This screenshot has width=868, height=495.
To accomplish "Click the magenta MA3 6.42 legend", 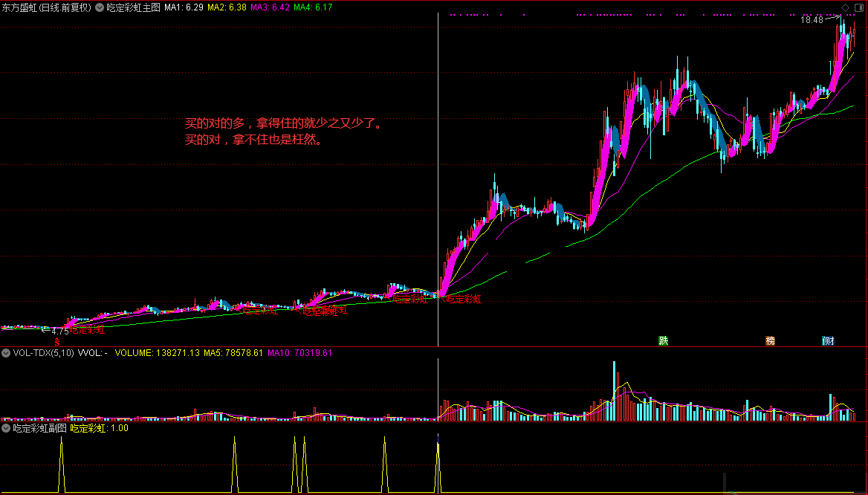I will coord(270,7).
